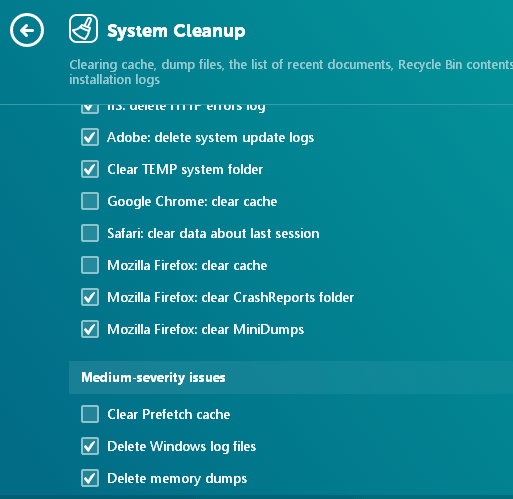Uncheck Clear TEMP system folder
Viewport: 513px width, 499px height.
pyautogui.click(x=90, y=169)
